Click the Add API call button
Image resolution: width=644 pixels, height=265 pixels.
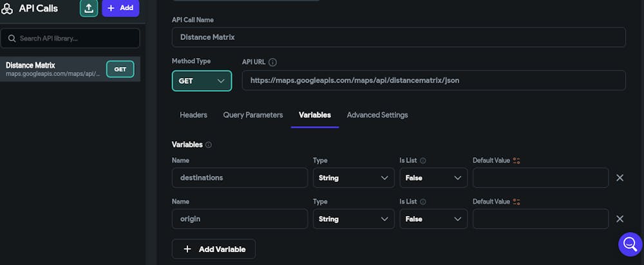coord(120,8)
